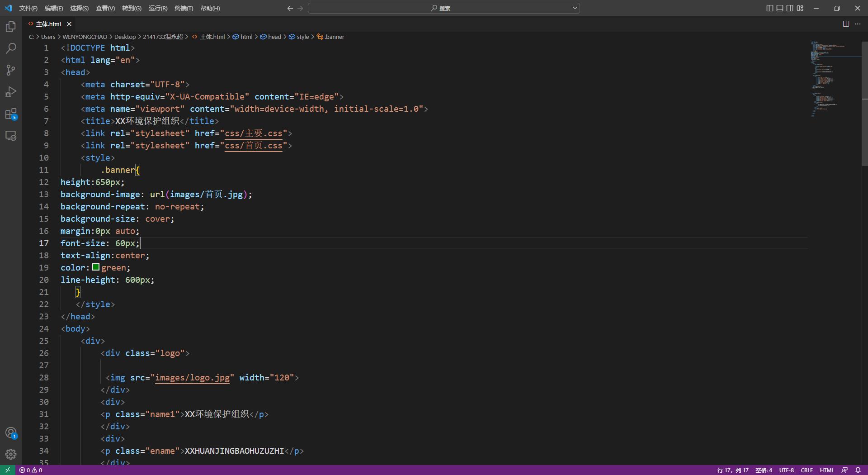The height and width of the screenshot is (475, 868).
Task: Open the Extensions view
Action: point(11,114)
